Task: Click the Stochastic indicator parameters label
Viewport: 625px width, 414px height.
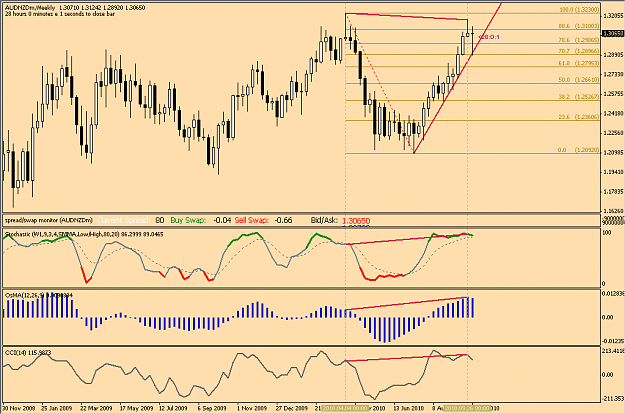Action: 84,235
